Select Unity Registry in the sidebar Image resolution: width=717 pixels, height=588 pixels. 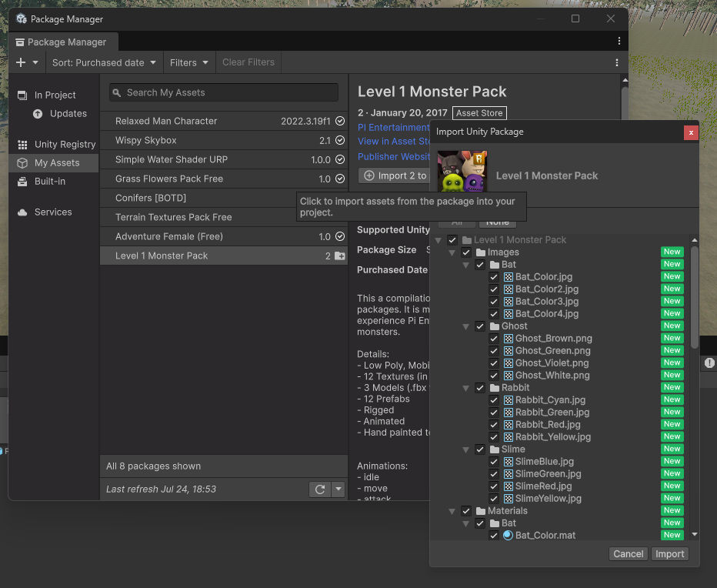tap(65, 144)
